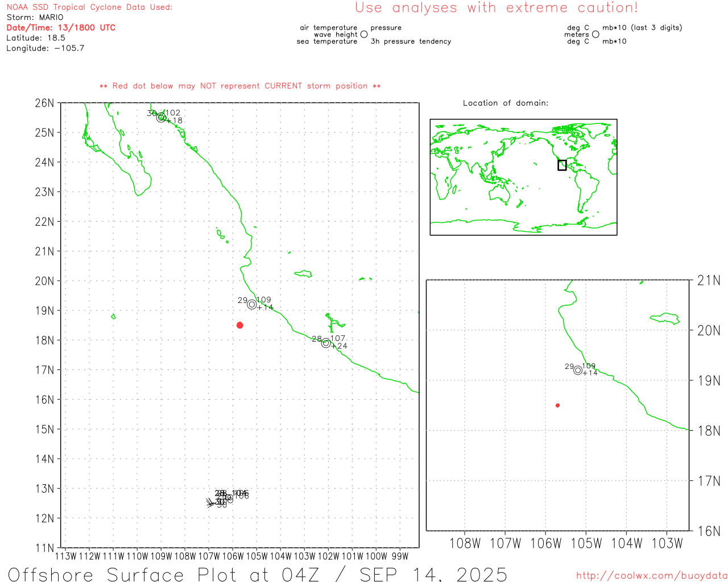728x582 pixels.
Task: Click the 'Date/Time: 13/1800 UTC' text
Action: [61, 27]
